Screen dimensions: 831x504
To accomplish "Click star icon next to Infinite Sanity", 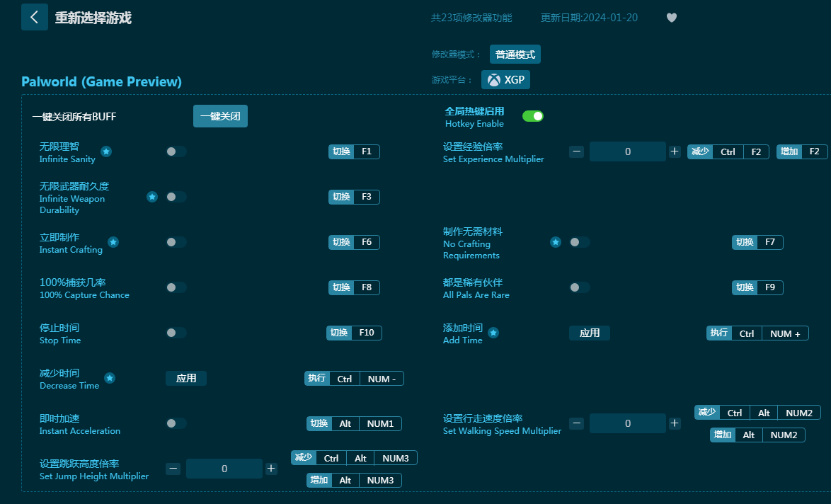I will (106, 151).
